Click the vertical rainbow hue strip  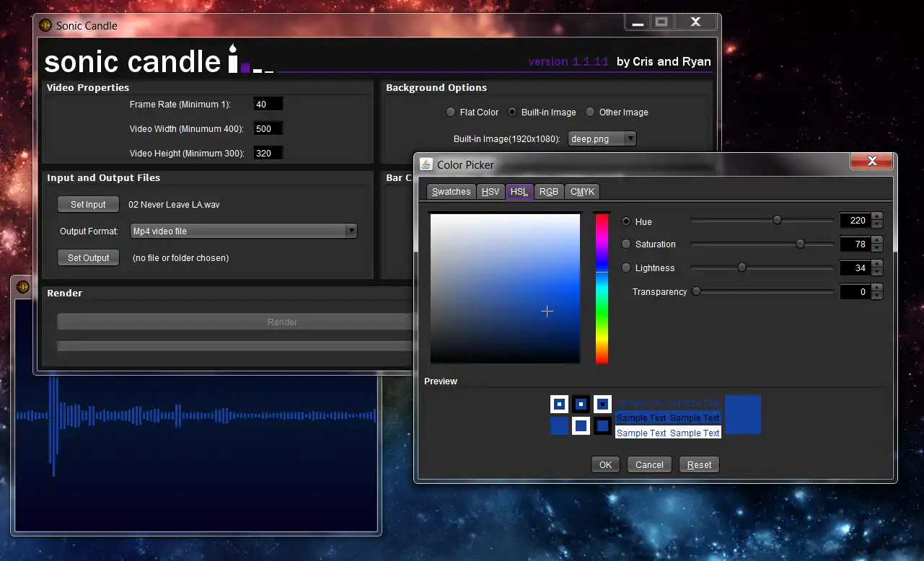click(x=602, y=288)
